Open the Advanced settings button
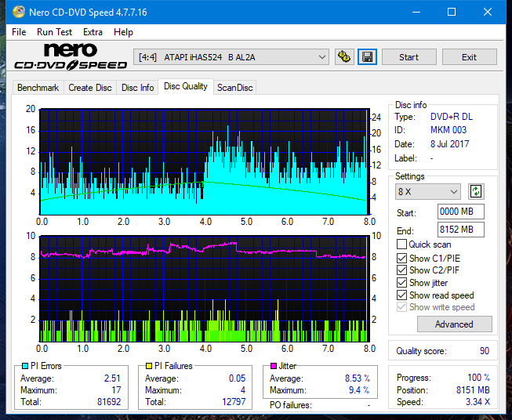This screenshot has height=420, width=512. [454, 324]
